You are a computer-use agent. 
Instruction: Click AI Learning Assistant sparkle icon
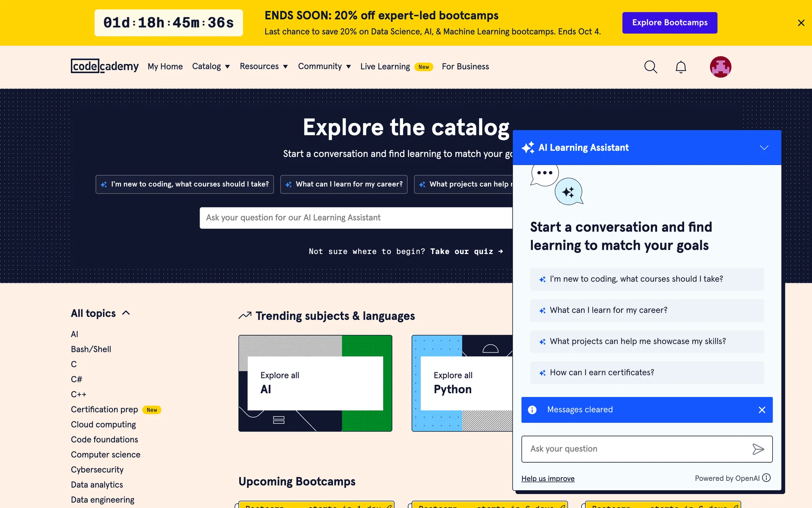[x=528, y=147]
